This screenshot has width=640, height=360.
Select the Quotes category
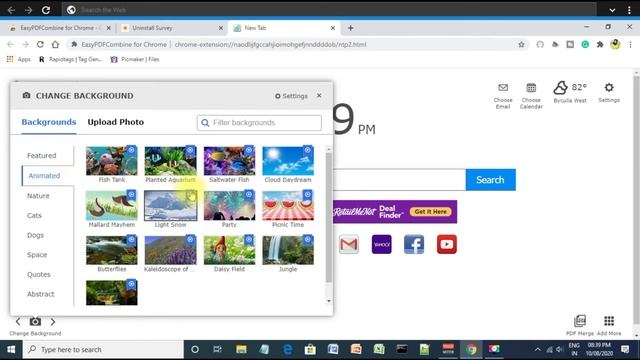coord(39,274)
